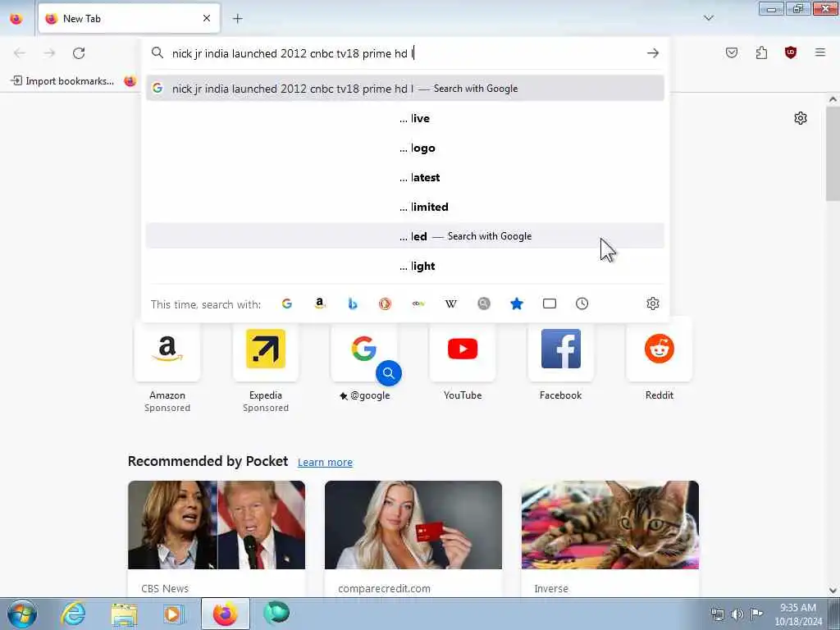Viewport: 840px width, 630px height.
Task: Go back to the previous page
Action: (x=20, y=53)
